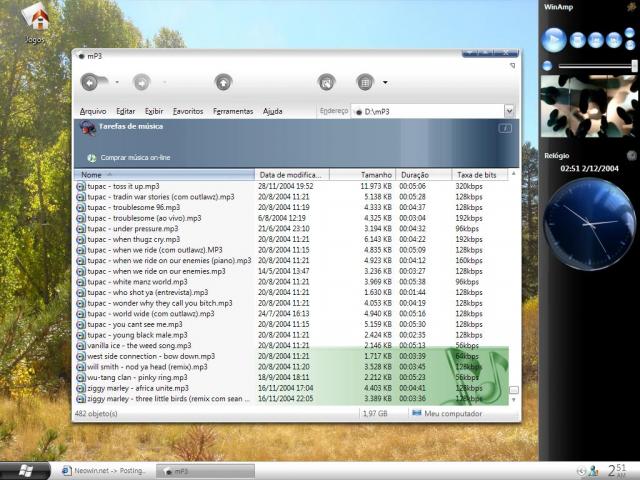Select wu-tang clan - pinky ring.mp3

click(137, 378)
